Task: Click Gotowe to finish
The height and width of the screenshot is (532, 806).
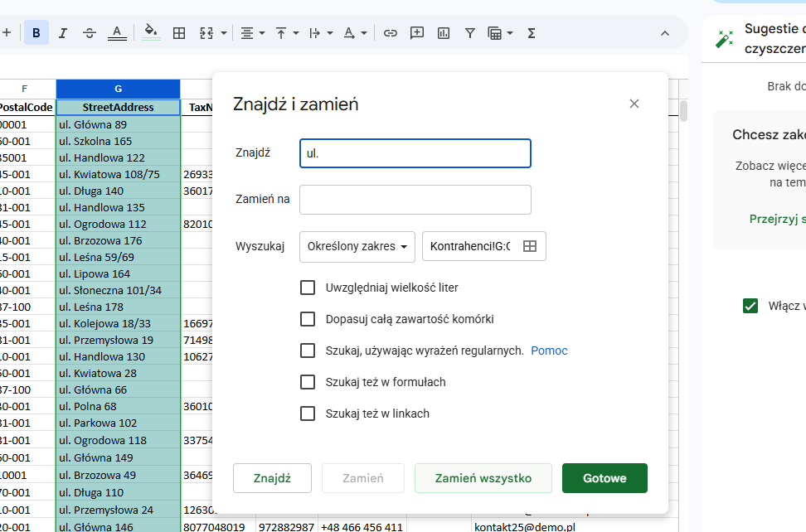Action: coord(604,478)
